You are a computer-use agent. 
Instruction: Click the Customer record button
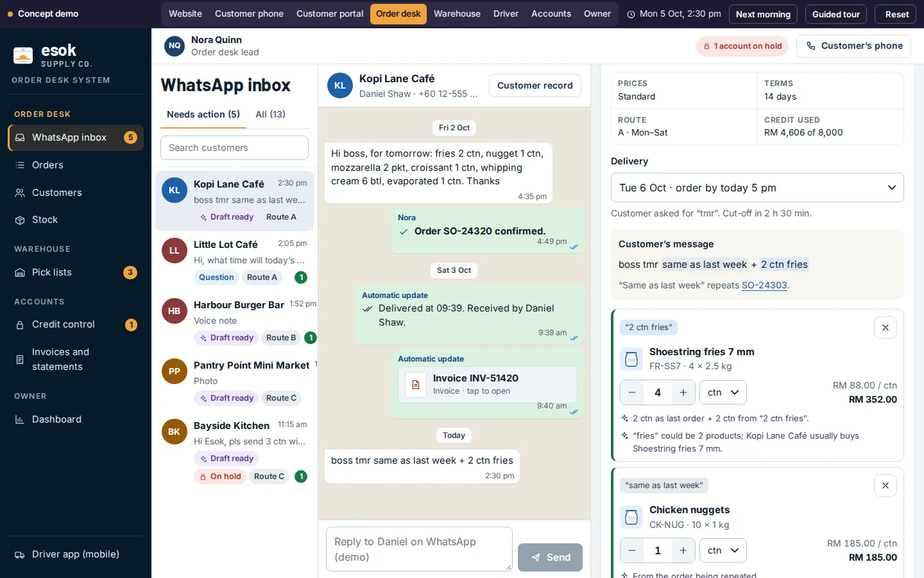click(535, 85)
